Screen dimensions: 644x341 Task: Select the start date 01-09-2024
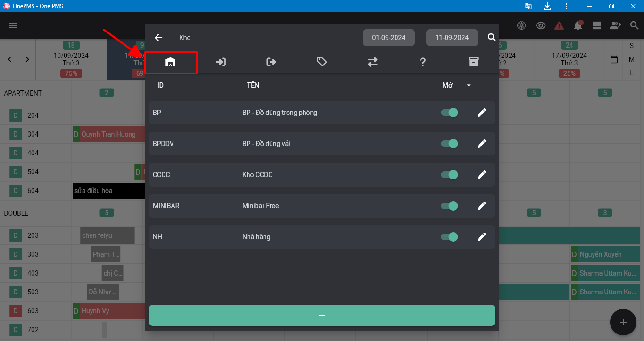click(389, 38)
